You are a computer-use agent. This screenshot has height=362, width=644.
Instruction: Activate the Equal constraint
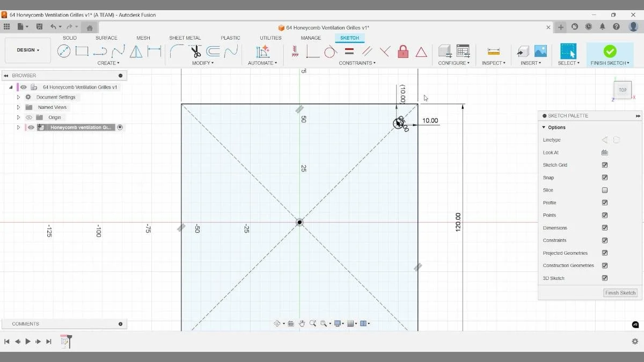(348, 51)
